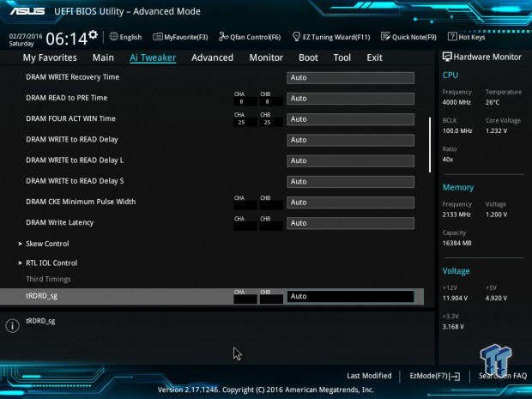Screen dimensions: 532x399
Task: Click memory capacity 16384 MB value
Action: [x=456, y=243]
